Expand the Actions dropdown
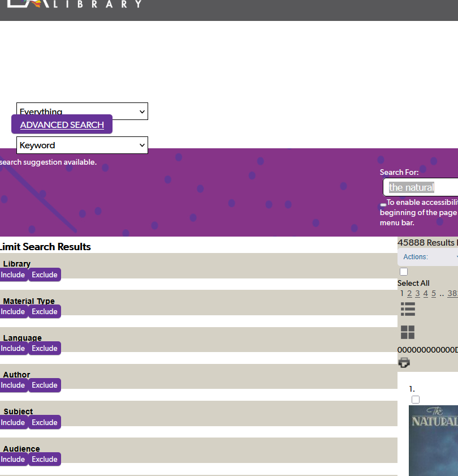Image resolution: width=458 pixels, height=476 pixels. (429, 257)
